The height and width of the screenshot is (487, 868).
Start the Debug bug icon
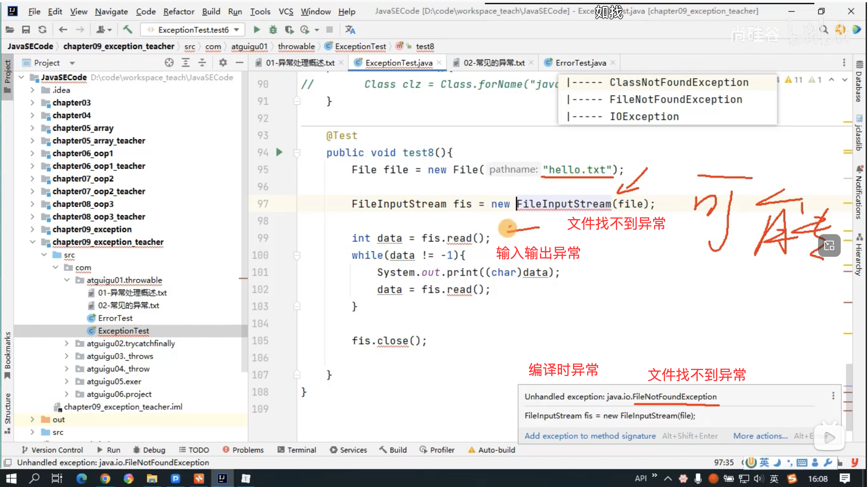[273, 30]
